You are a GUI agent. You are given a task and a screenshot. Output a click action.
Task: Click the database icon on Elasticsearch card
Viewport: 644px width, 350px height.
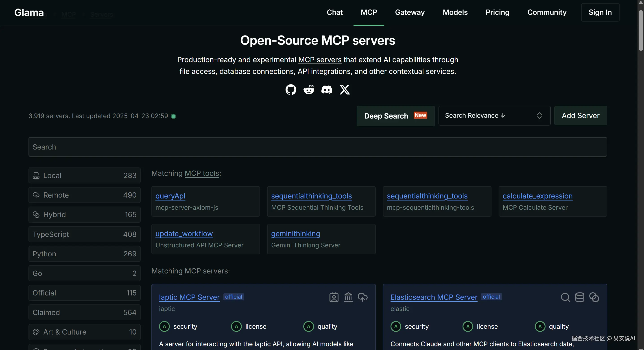tap(580, 297)
